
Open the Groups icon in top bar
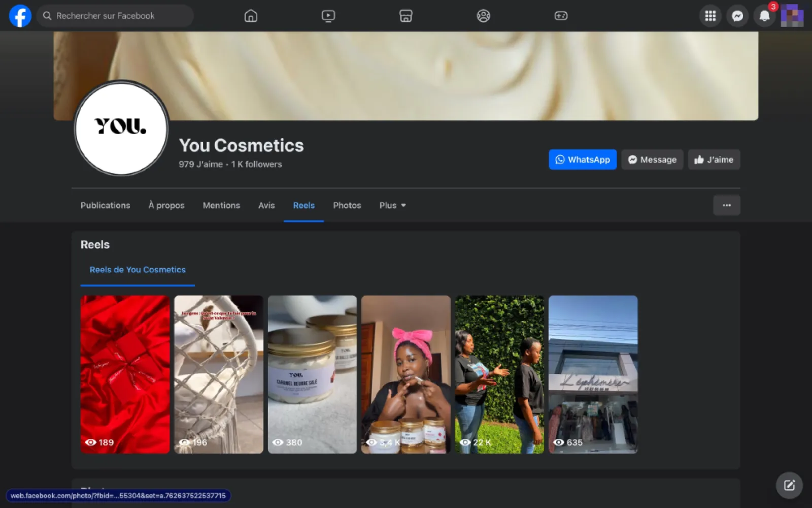click(x=483, y=16)
